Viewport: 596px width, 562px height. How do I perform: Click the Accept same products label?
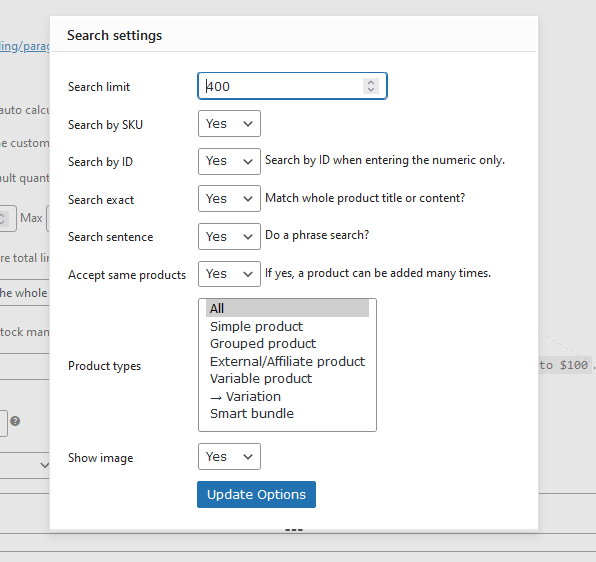pyautogui.click(x=127, y=275)
